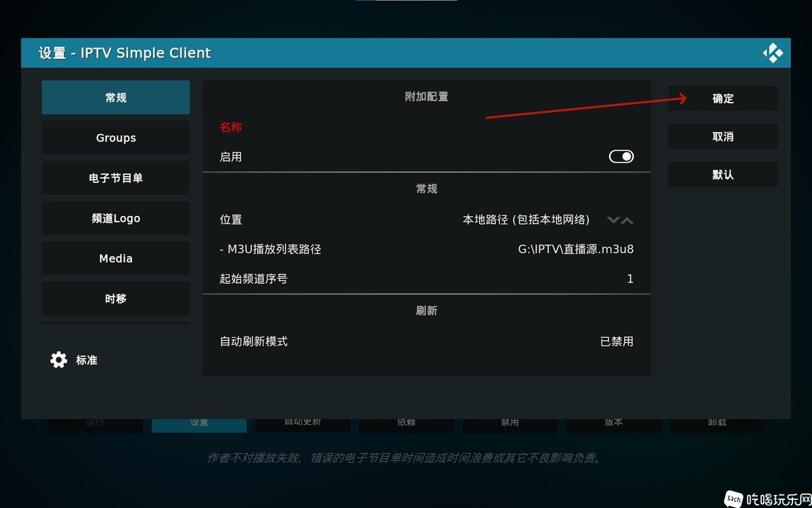
Task: Reset settings using the 默认 button
Action: [x=723, y=174]
